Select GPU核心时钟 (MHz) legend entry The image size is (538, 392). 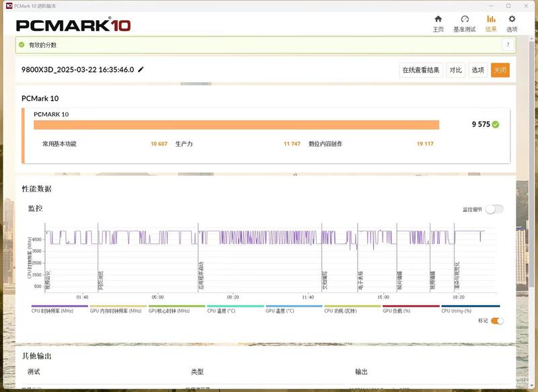pyautogui.click(x=177, y=309)
